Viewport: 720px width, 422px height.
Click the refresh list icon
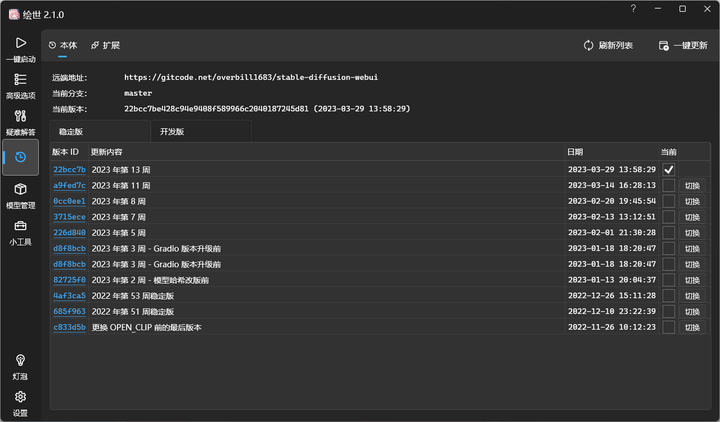click(x=588, y=45)
